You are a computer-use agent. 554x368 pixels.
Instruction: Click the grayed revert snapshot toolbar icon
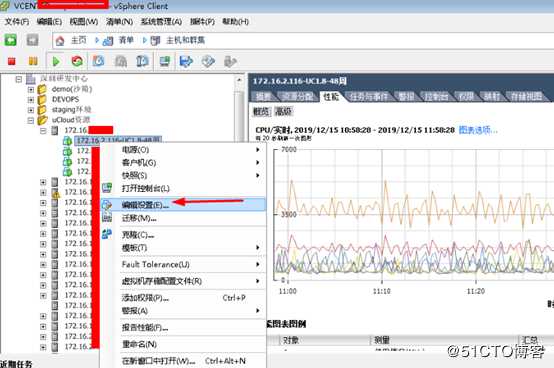click(x=121, y=61)
